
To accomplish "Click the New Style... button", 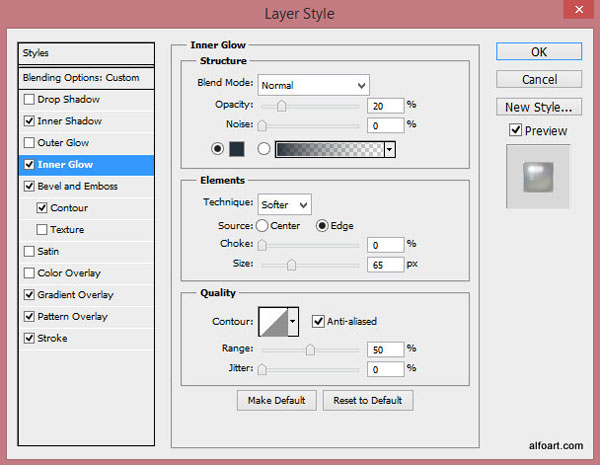I will [x=539, y=107].
